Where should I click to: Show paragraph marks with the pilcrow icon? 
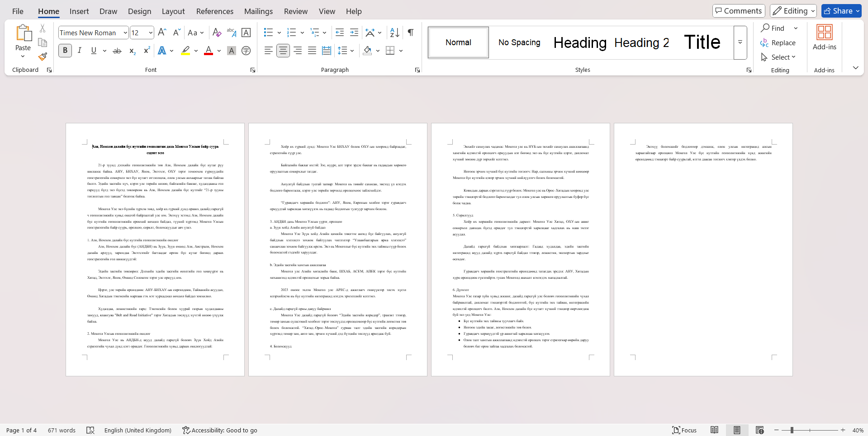pos(410,33)
